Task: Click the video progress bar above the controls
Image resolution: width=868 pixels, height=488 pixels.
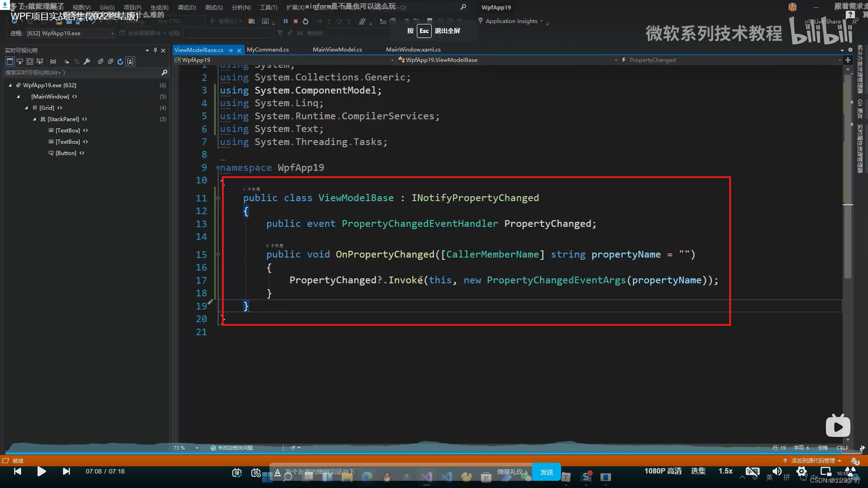Action: (x=434, y=453)
